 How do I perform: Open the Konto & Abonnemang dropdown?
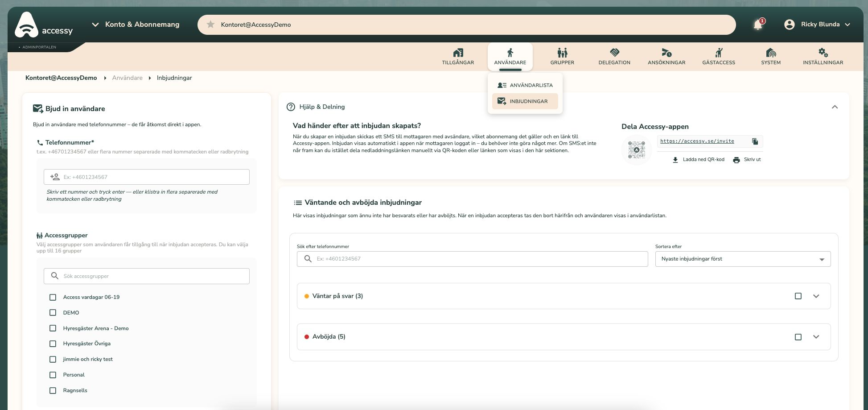(136, 25)
